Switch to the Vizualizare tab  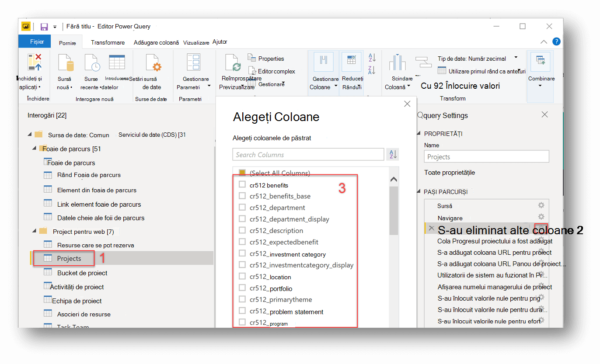pos(196,42)
